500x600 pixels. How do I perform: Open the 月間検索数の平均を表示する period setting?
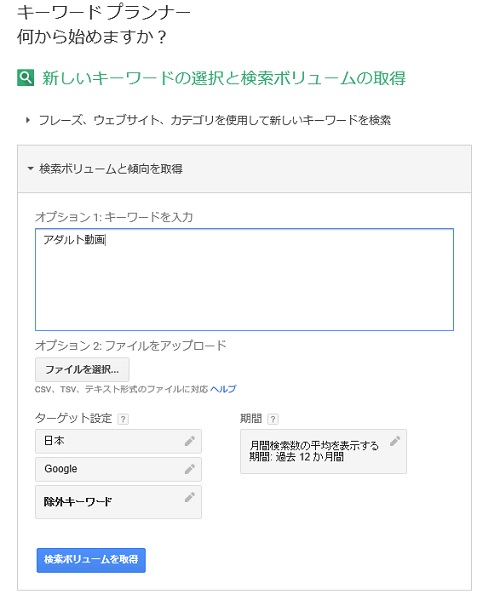323,451
